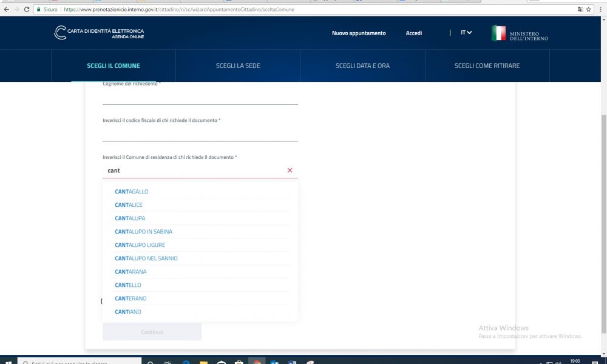This screenshot has width=607, height=364.
Task: Pick CANTAGALLO from the suggestion list
Action: click(132, 192)
